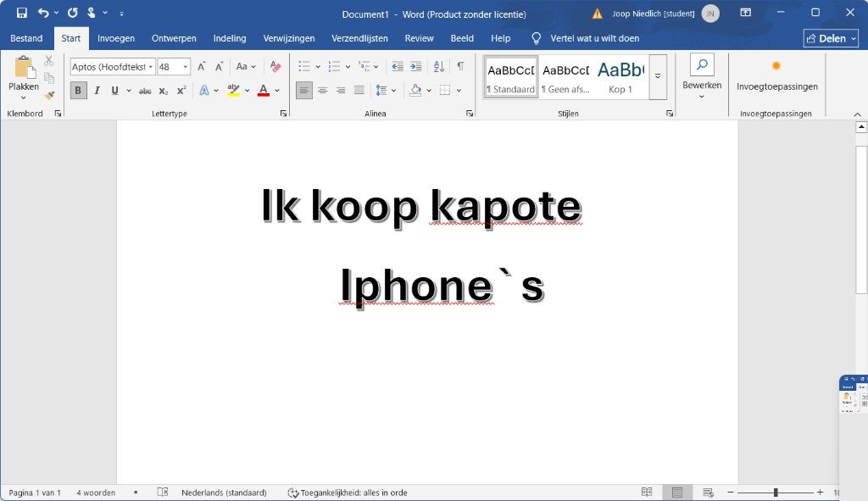Switch to the Ontwerpen tab
The width and height of the screenshot is (868, 501).
pos(174,38)
